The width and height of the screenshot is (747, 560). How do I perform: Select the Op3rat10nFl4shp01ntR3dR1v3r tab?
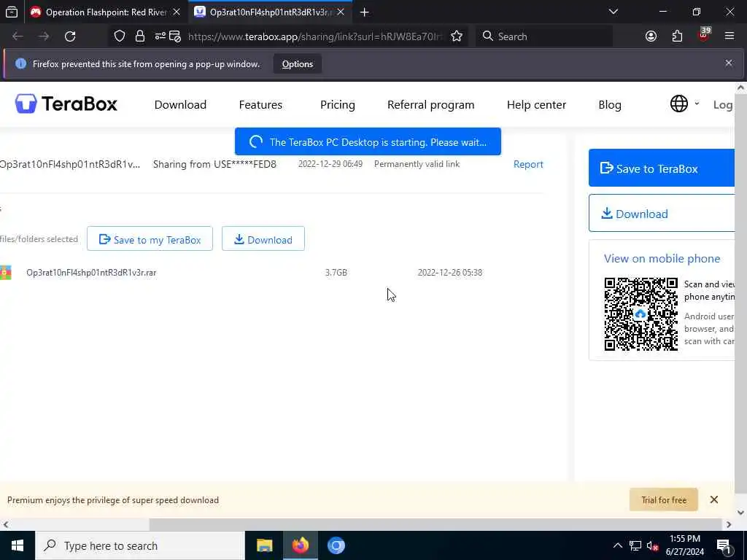point(271,12)
